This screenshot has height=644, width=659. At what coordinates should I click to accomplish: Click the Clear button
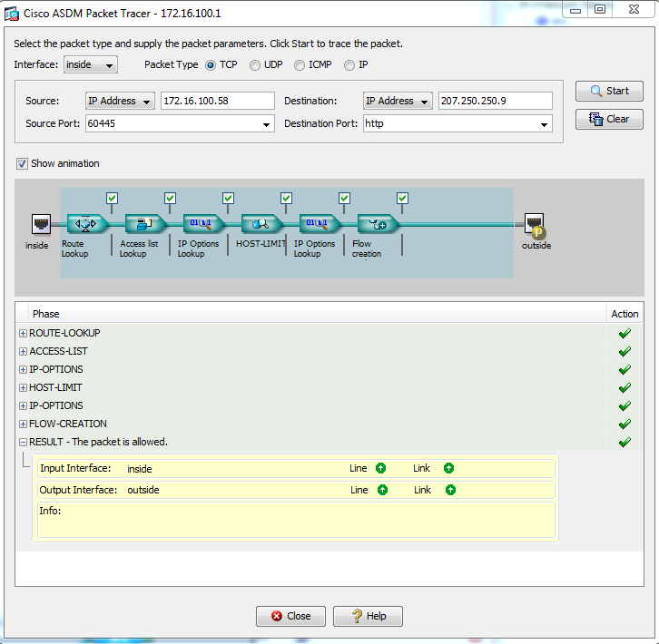pos(609,120)
